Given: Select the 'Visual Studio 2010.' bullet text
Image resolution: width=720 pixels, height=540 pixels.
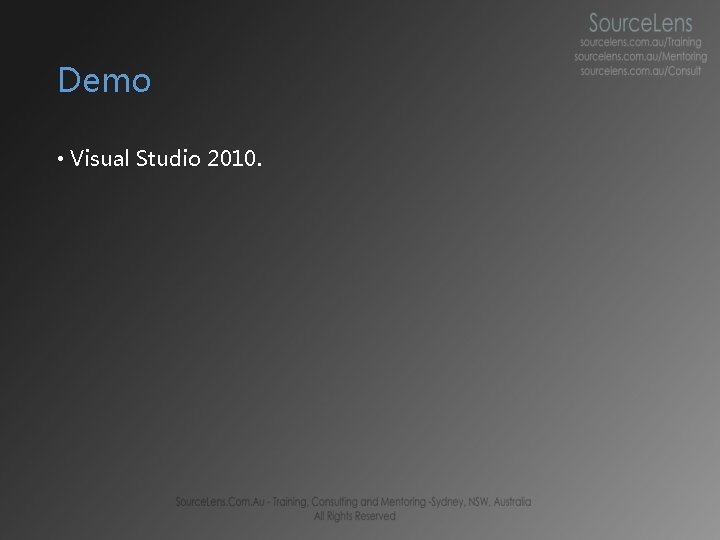Looking at the screenshot, I should (166, 158).
